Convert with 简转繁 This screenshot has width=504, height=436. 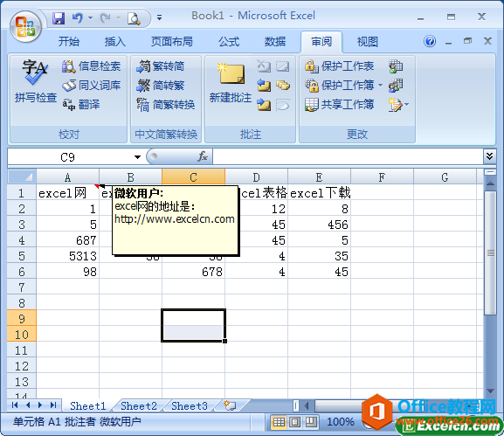[160, 86]
